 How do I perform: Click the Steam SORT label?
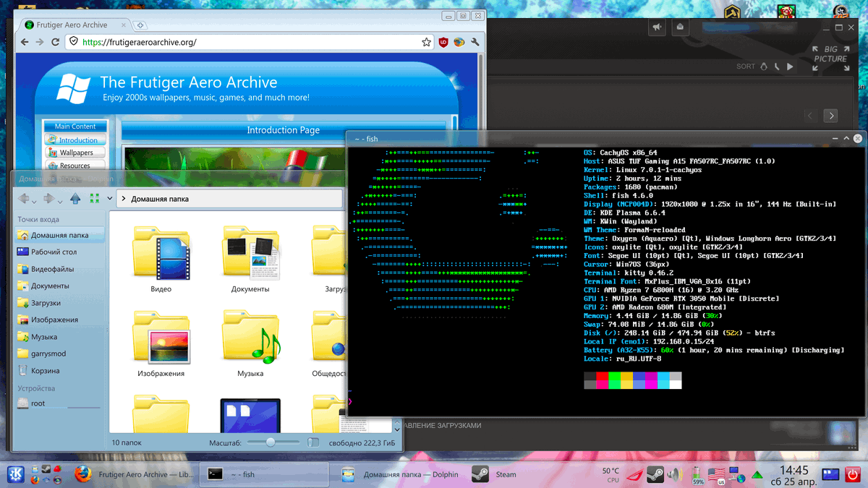click(x=746, y=67)
